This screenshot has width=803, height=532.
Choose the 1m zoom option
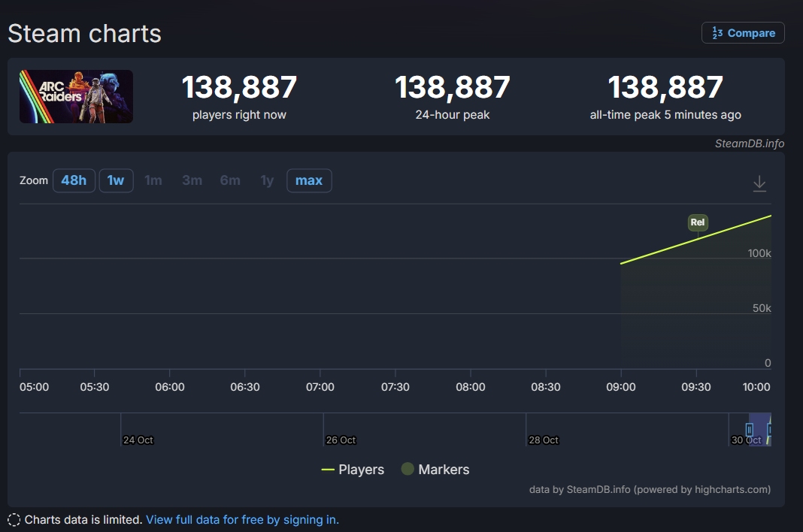tap(153, 180)
